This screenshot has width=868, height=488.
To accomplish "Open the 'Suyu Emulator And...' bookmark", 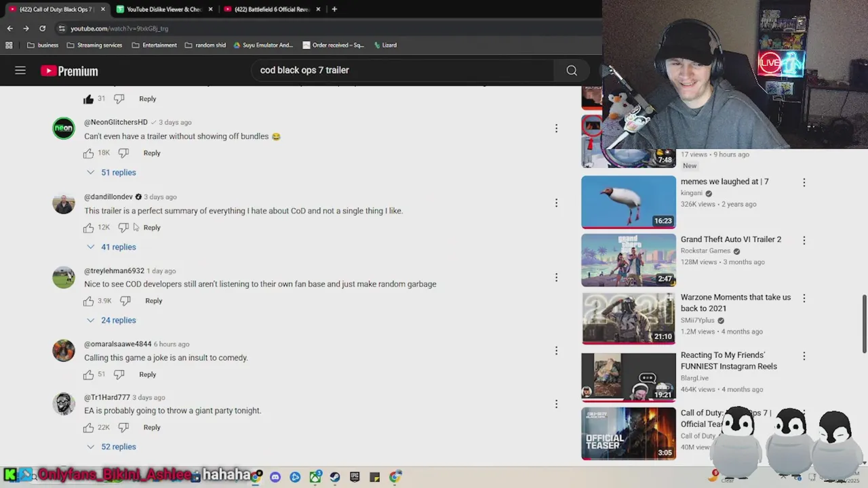I will (x=263, y=45).
